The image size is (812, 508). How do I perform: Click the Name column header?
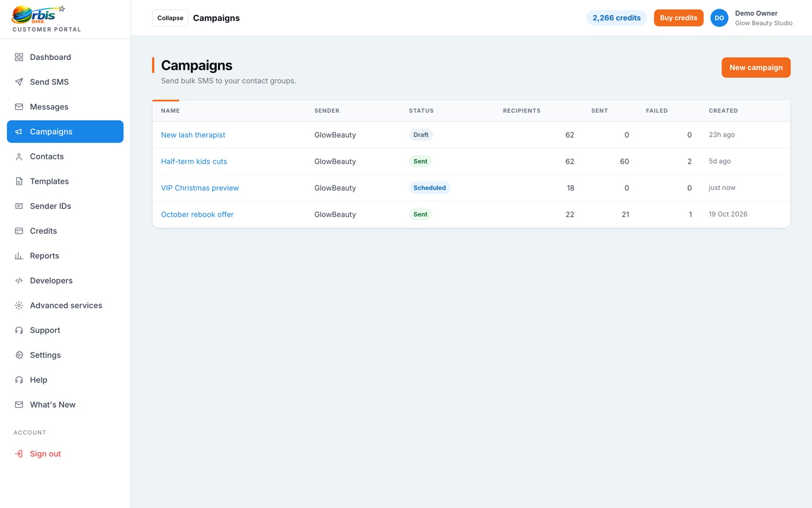(x=171, y=111)
